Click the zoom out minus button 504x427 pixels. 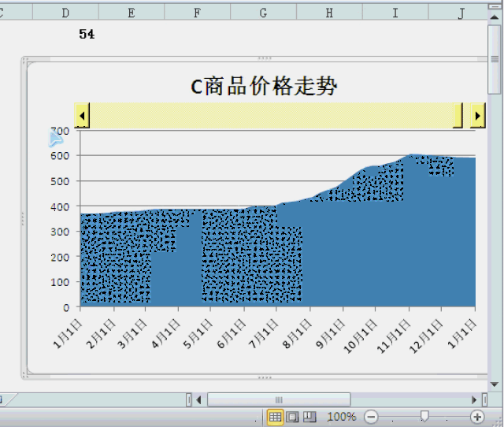coord(371,417)
